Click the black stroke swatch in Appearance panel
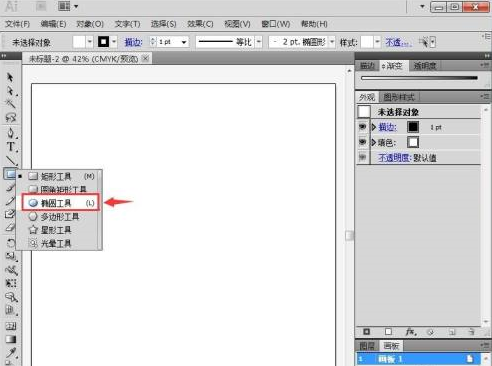492x366 pixels. click(x=413, y=127)
